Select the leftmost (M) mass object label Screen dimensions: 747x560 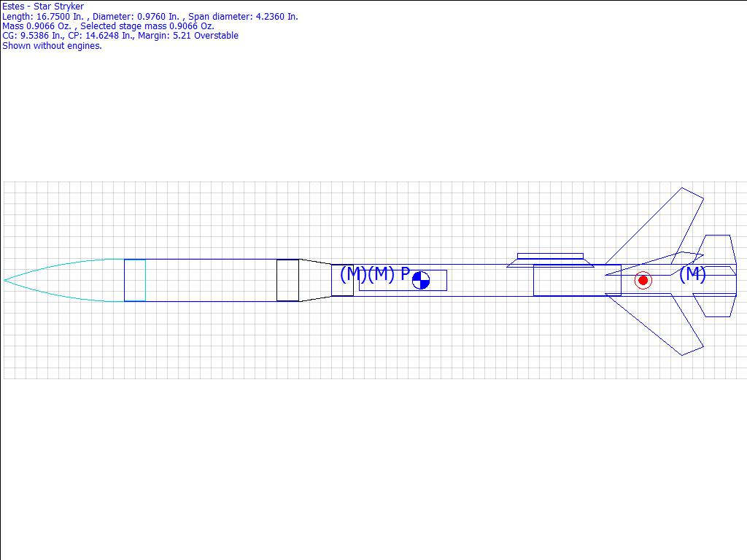pyautogui.click(x=353, y=274)
